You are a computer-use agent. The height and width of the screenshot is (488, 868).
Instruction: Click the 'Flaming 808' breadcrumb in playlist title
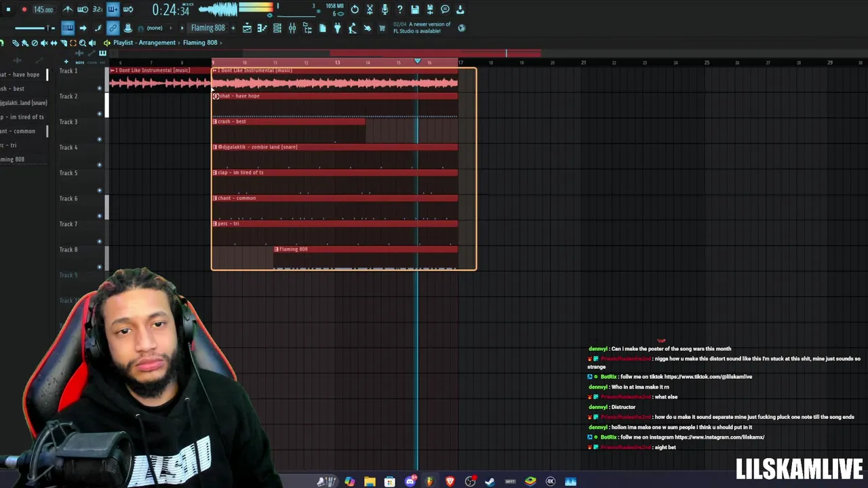(199, 43)
